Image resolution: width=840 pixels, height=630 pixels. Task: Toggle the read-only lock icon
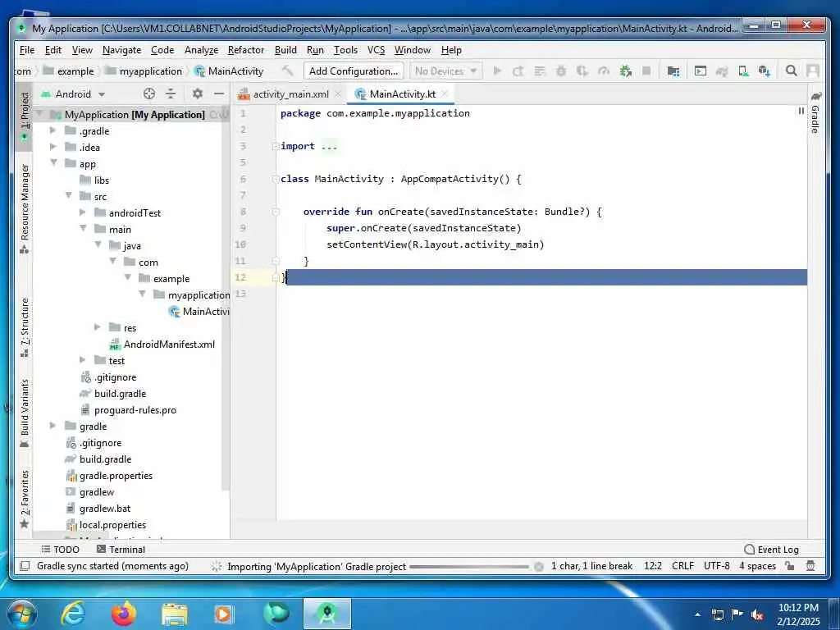pos(790,566)
